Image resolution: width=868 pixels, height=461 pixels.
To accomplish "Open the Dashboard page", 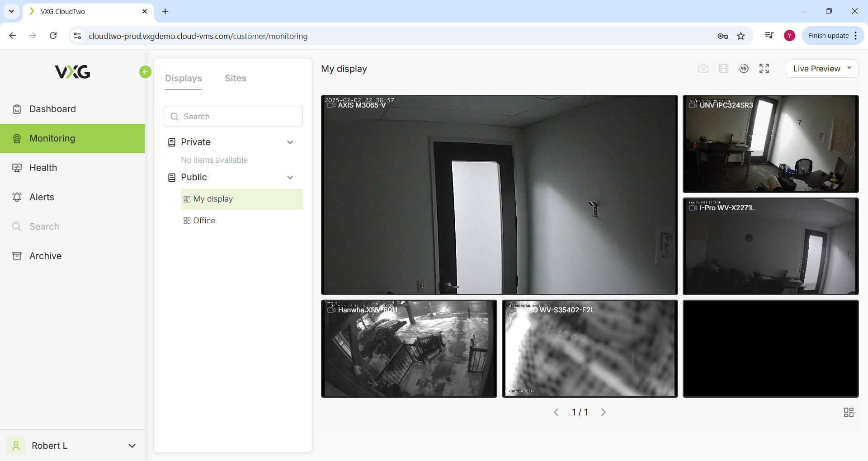I will pyautogui.click(x=52, y=109).
